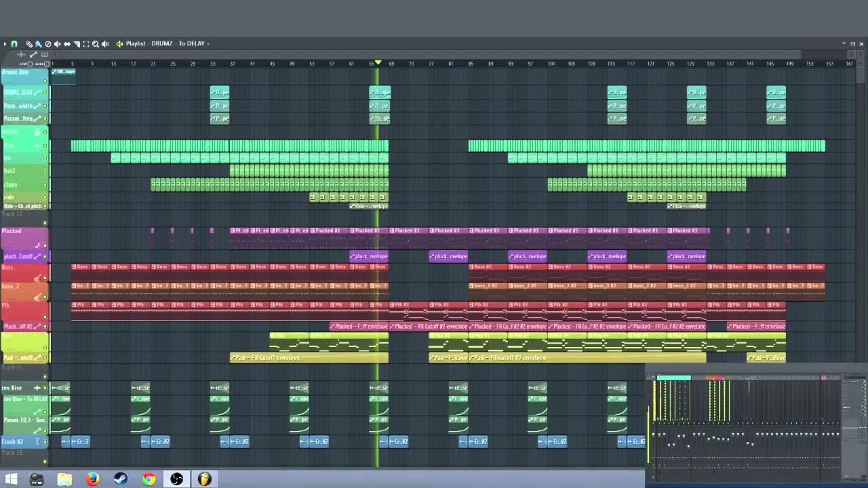
Task: Select the first pluck_nvelope clip near bar 61
Action: 369,256
